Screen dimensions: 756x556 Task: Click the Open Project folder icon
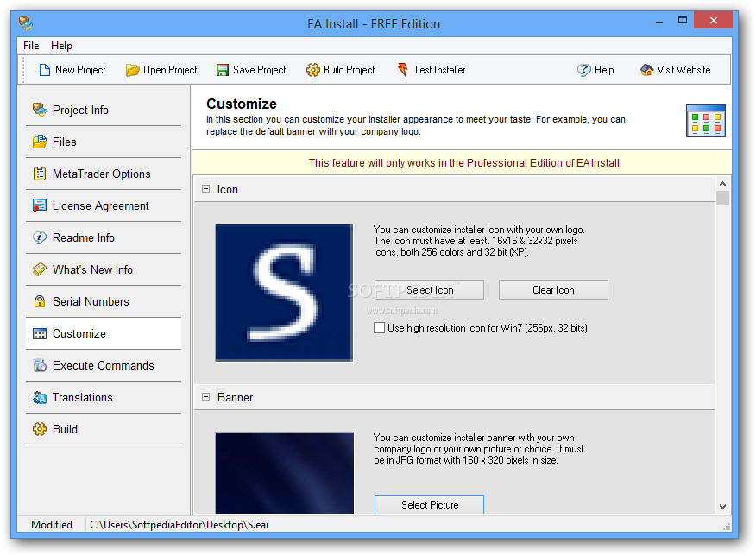click(132, 71)
